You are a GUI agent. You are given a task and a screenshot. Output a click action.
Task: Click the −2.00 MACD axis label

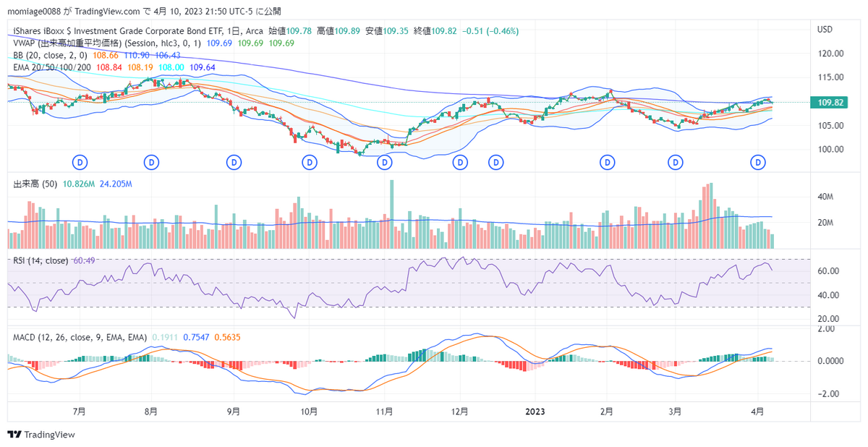pyautogui.click(x=828, y=394)
